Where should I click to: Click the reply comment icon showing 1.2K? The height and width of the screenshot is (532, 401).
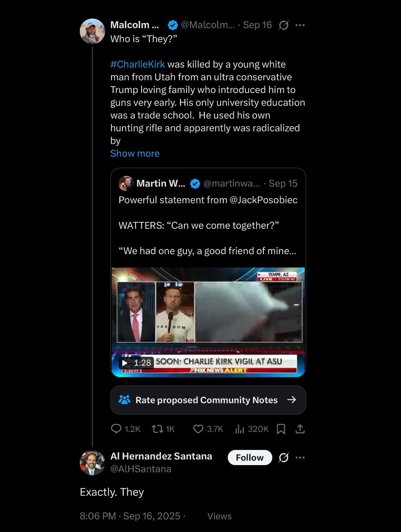[x=116, y=429]
